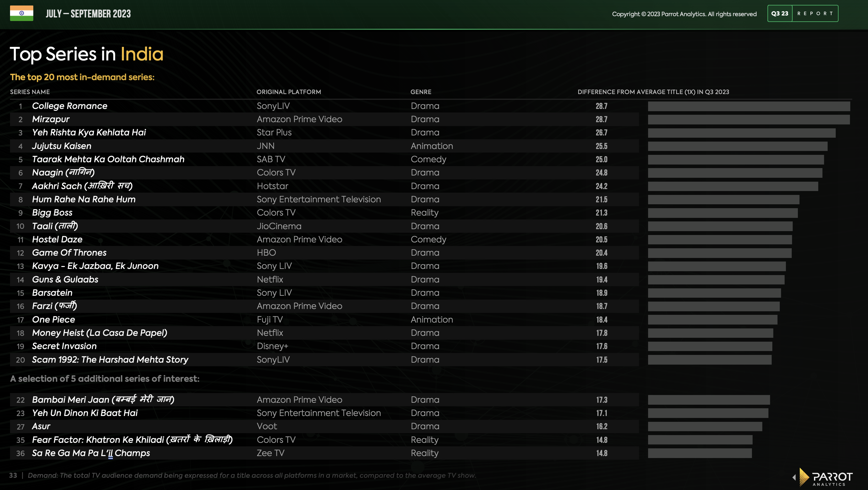Select the Barsatein title
Screen dimensions: 868x490
pos(52,293)
